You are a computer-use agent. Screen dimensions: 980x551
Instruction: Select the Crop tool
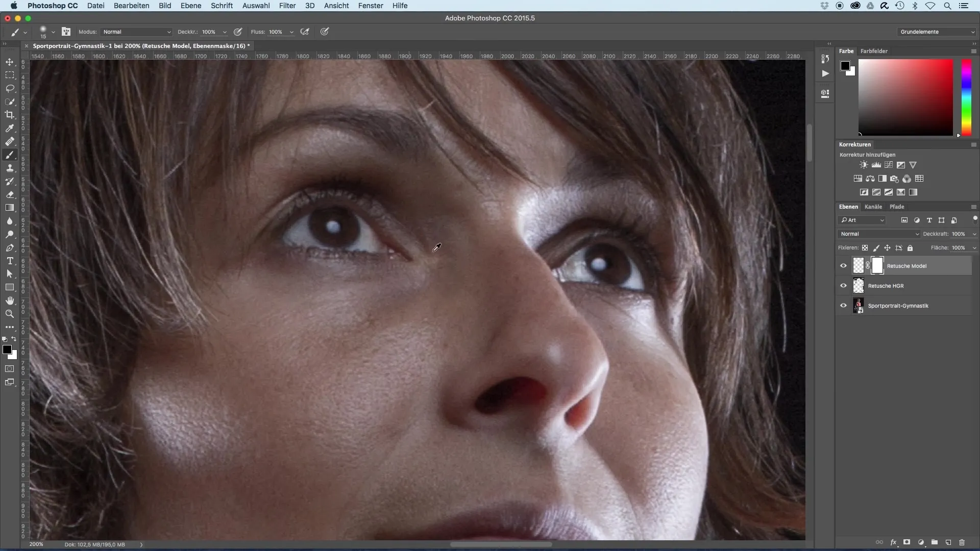pos(10,115)
